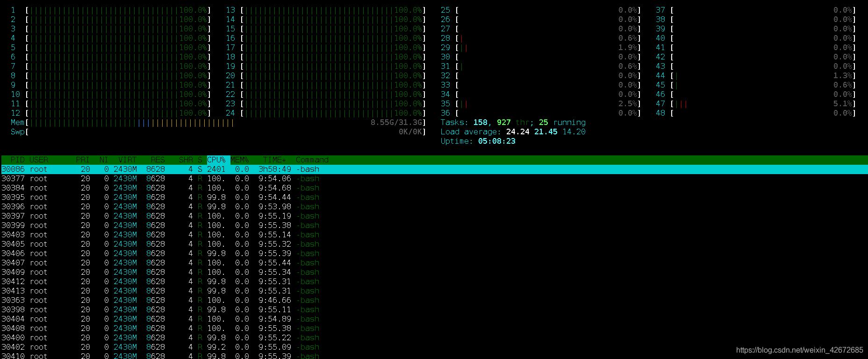Select process row with PID 30408
Viewport: 868px width, 359px height.
434,329
